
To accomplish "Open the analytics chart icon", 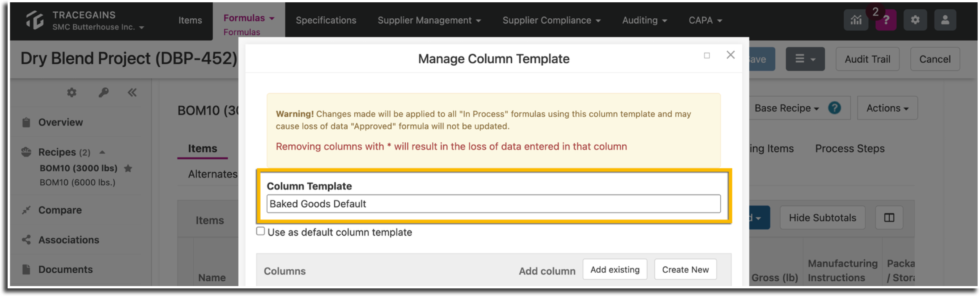I will [x=855, y=20].
